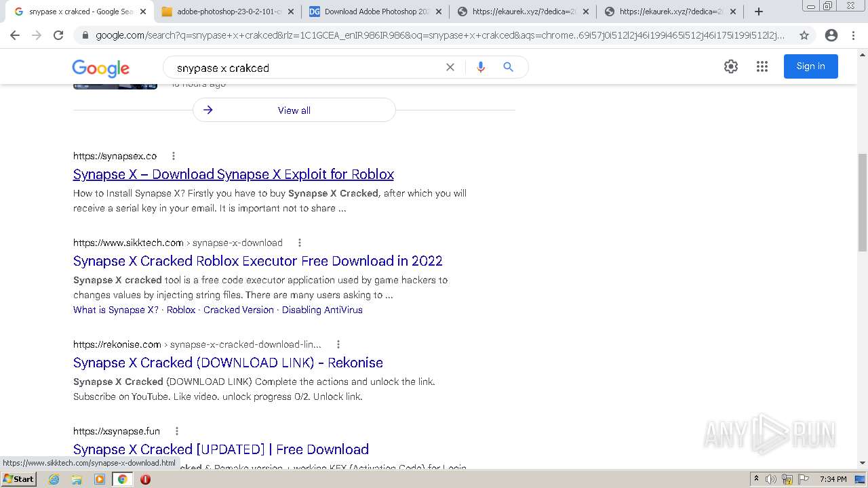Open more options for synapsex.co result
The image size is (868, 488).
pos(174,156)
